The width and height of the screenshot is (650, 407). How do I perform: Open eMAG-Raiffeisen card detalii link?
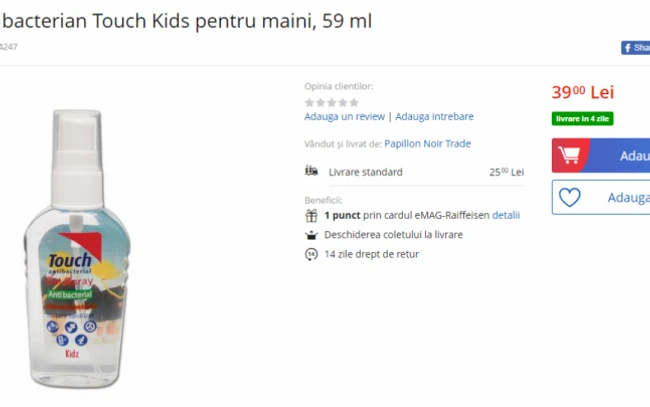[506, 216]
